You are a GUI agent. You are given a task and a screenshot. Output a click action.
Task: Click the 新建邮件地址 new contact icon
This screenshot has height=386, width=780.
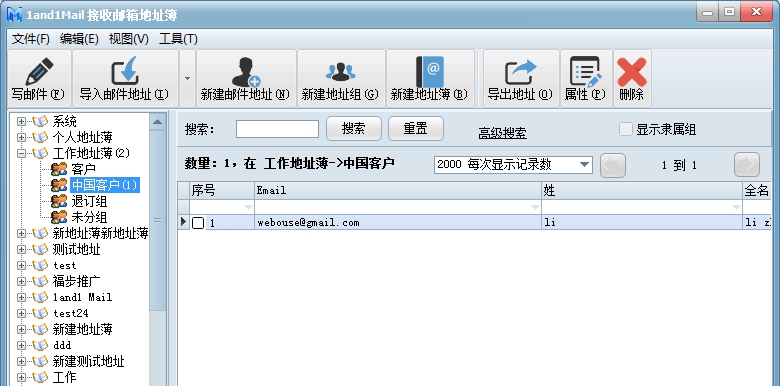point(246,72)
